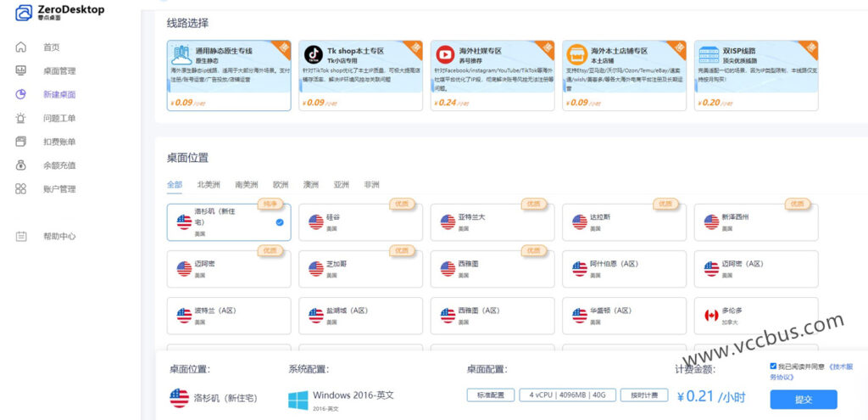The image size is (868, 420).
Task: Click the 余额充值 wallet icon
Action: pos(21,165)
